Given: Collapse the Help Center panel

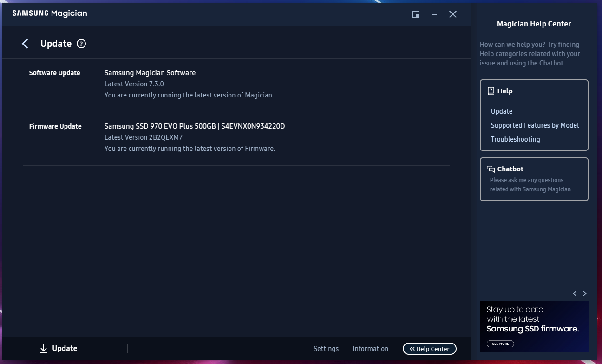Looking at the screenshot, I should click(430, 349).
